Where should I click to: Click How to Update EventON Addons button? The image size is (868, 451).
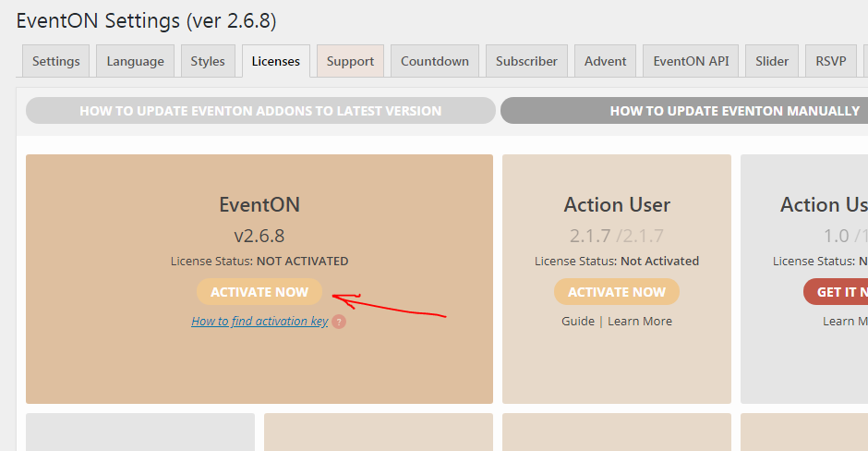[x=260, y=111]
